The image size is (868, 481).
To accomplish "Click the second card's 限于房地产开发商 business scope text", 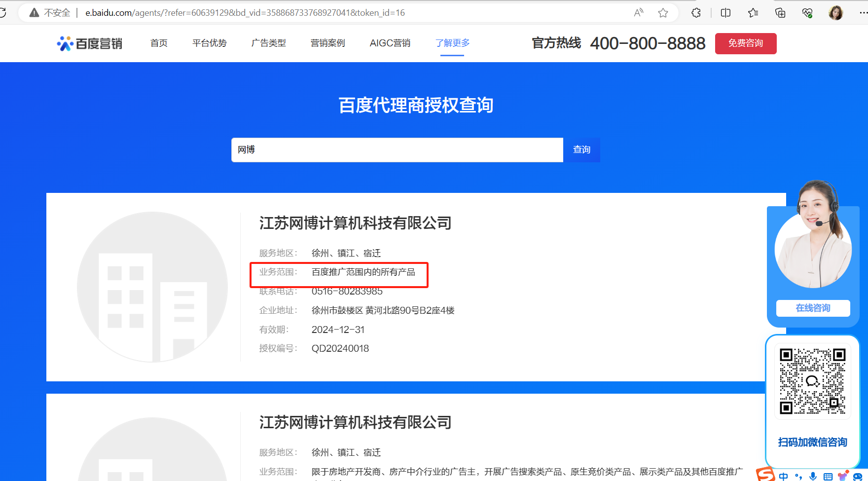I will click(527, 472).
